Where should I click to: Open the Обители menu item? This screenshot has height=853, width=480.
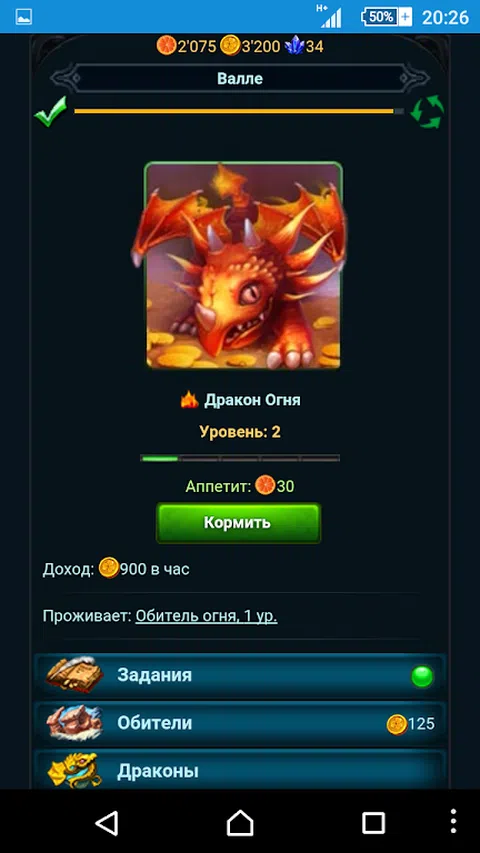240,724
